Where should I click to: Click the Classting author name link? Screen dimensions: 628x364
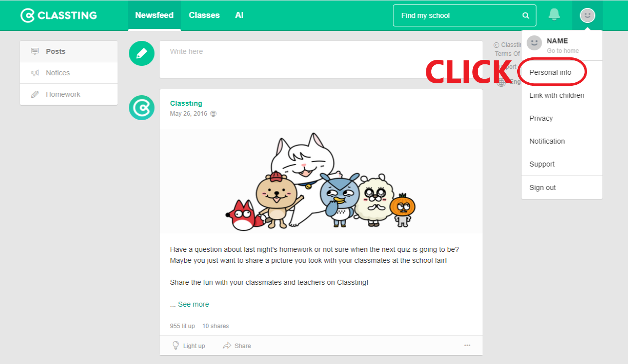click(x=186, y=103)
